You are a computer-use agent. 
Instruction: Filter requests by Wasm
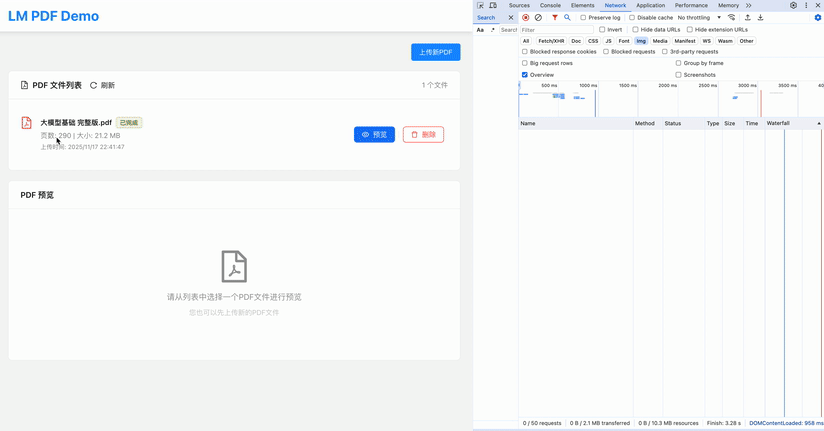click(x=725, y=41)
